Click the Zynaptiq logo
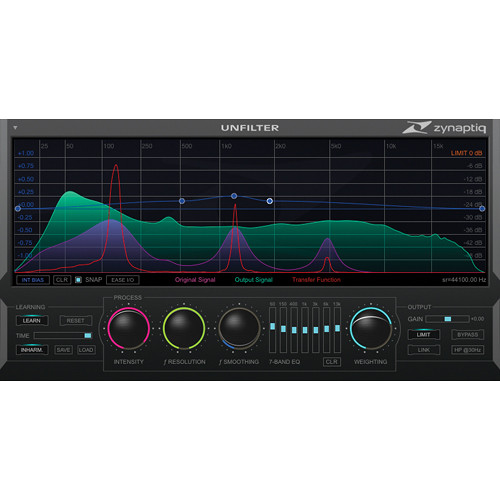This screenshot has width=500, height=500. (x=444, y=128)
